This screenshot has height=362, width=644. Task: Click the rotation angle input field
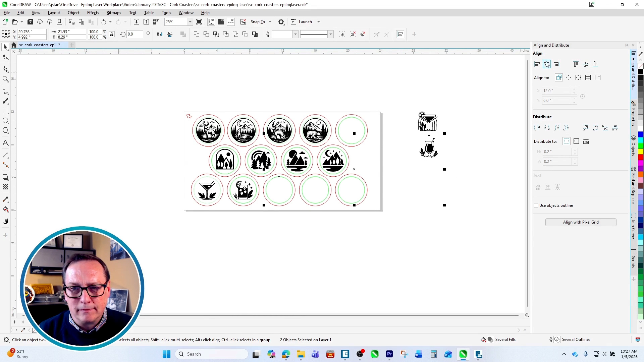(135, 34)
